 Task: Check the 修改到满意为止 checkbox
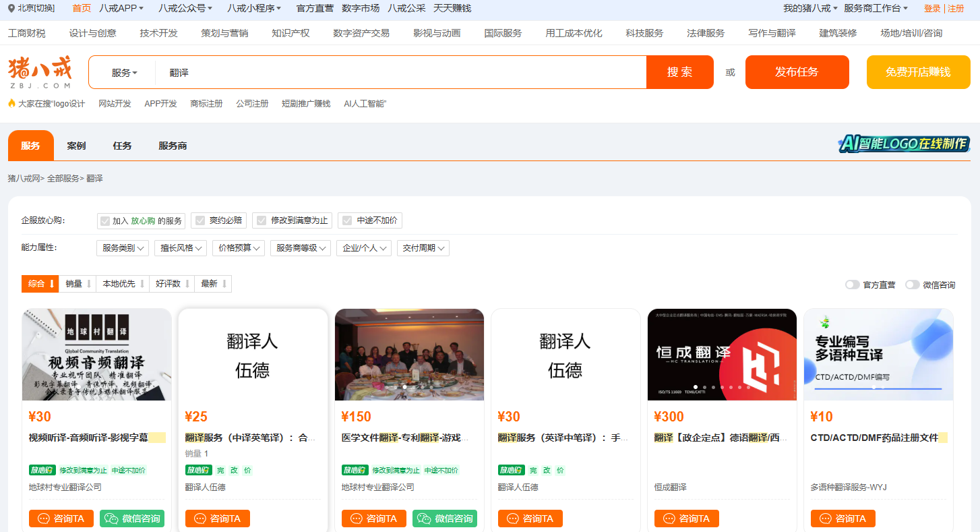coord(262,220)
